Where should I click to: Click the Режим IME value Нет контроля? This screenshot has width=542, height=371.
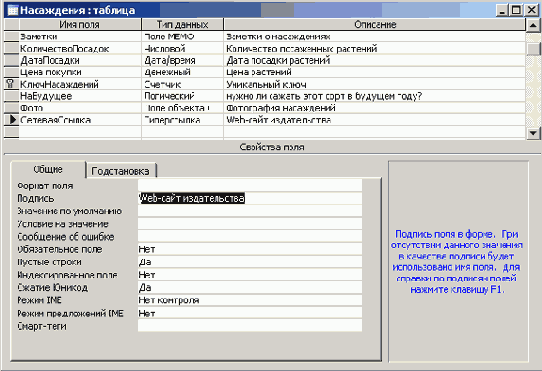pos(250,300)
